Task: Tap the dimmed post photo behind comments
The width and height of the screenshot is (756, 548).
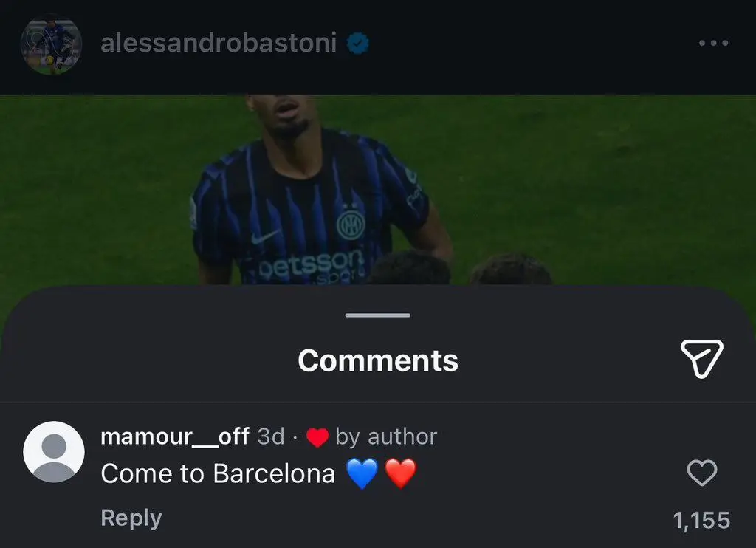Action: click(x=378, y=189)
